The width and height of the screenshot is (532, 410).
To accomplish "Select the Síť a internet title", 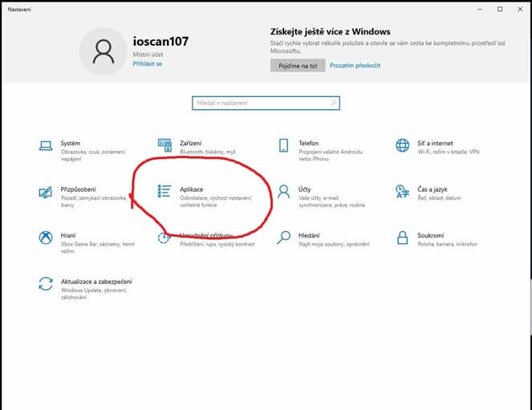I will pos(435,143).
